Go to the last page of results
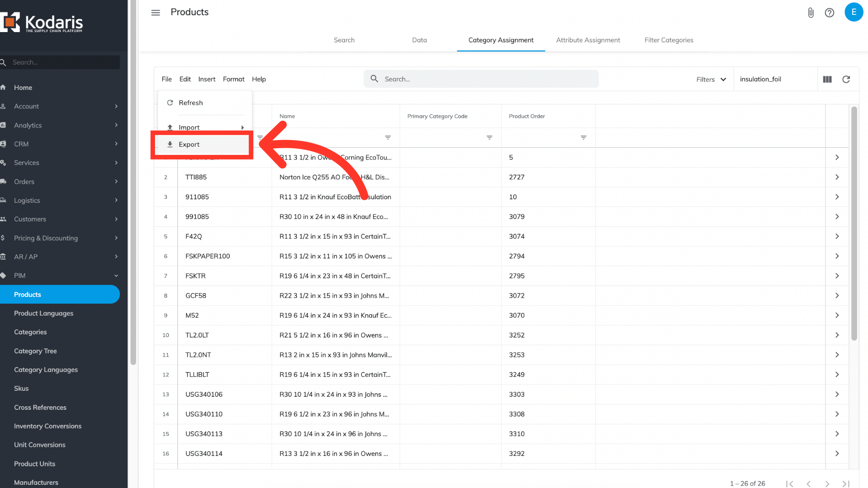Screen dimensions: 868x488 [845, 483]
